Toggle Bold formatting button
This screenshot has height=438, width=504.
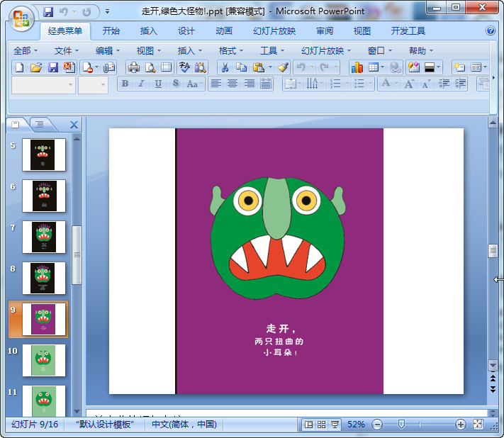pos(125,84)
